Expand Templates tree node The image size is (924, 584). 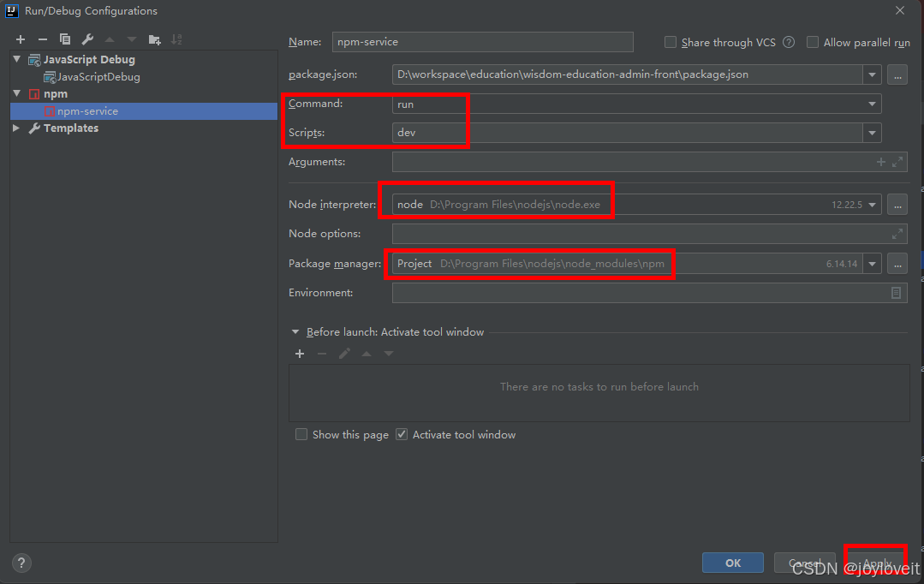tap(17, 128)
